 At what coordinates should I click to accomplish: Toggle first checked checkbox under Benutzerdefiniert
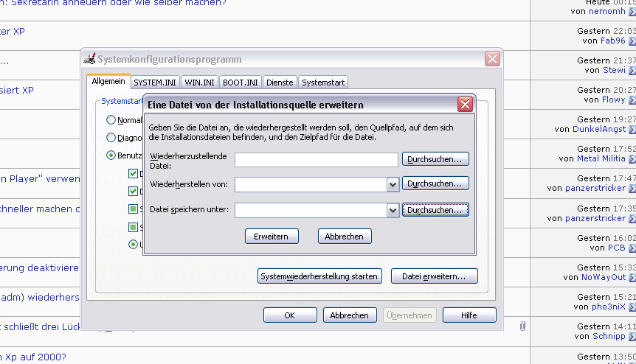pyautogui.click(x=133, y=174)
